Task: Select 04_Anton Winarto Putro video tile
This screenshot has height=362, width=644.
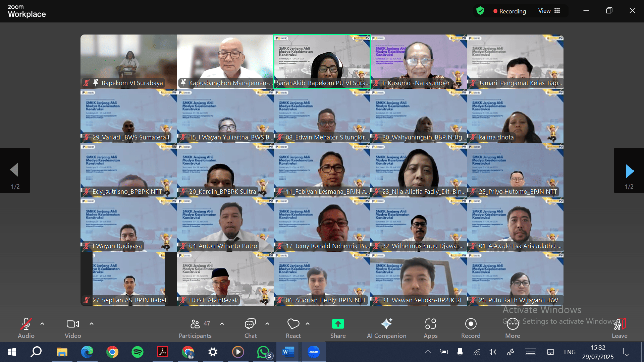Action: (x=225, y=225)
